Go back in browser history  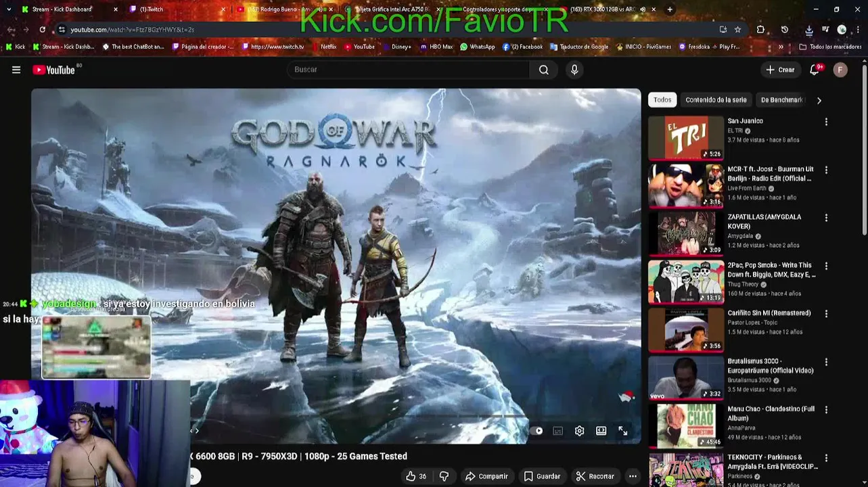coord(11,30)
